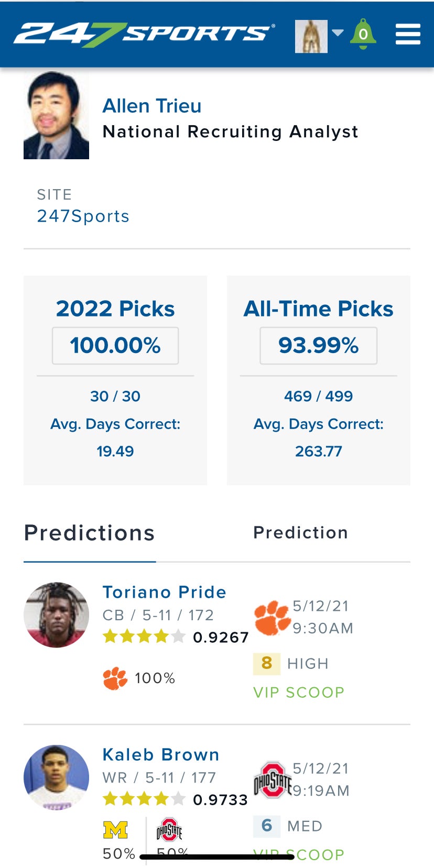
Task: Tap the user avatar in the header
Action: (x=311, y=36)
